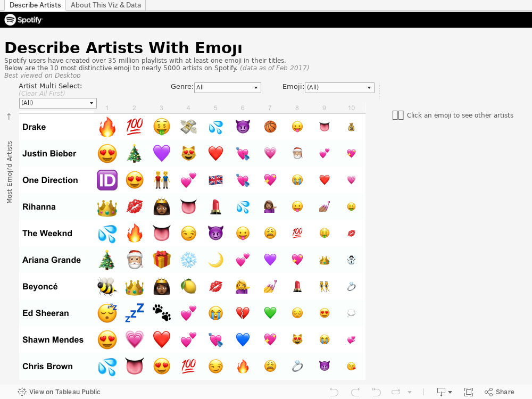Click Shawn Mendes's blue heart emoji

pos(243,339)
